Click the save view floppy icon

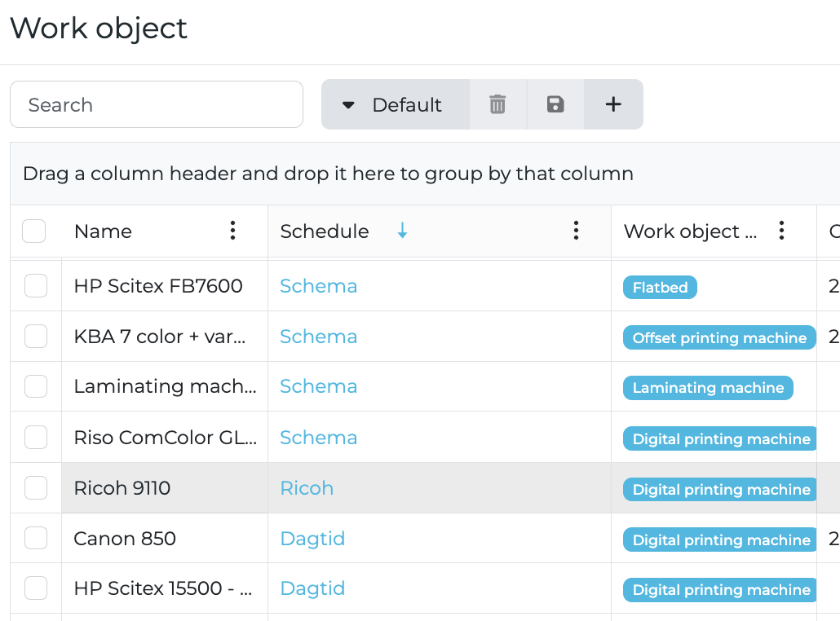point(555,104)
